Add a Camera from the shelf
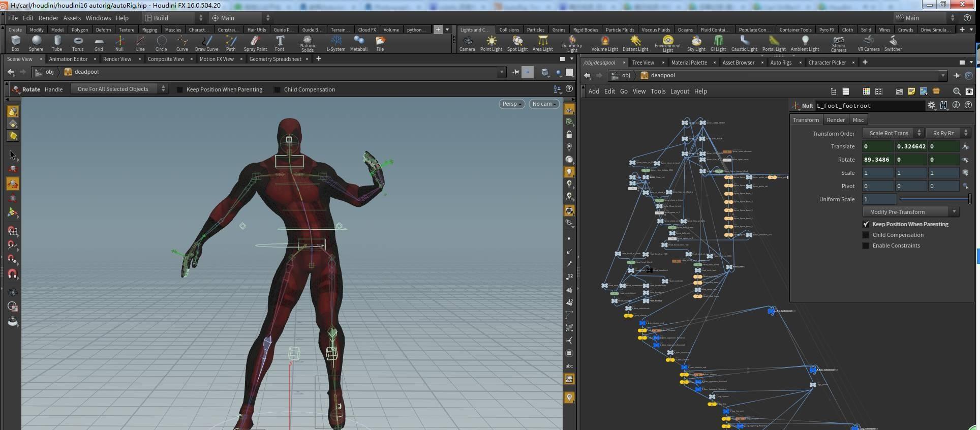The width and height of the screenshot is (980, 430). click(x=467, y=43)
